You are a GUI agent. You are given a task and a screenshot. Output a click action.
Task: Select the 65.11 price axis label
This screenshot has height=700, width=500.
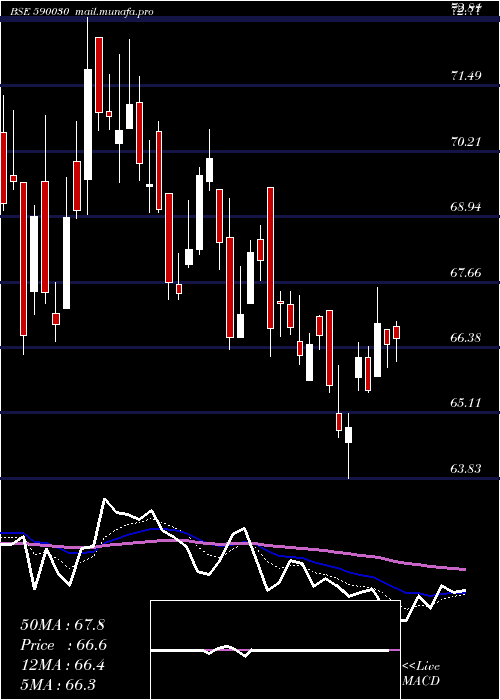coord(466,403)
